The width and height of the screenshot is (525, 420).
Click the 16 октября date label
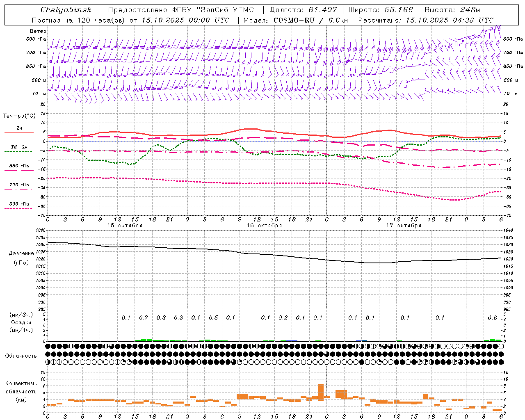pos(264,226)
